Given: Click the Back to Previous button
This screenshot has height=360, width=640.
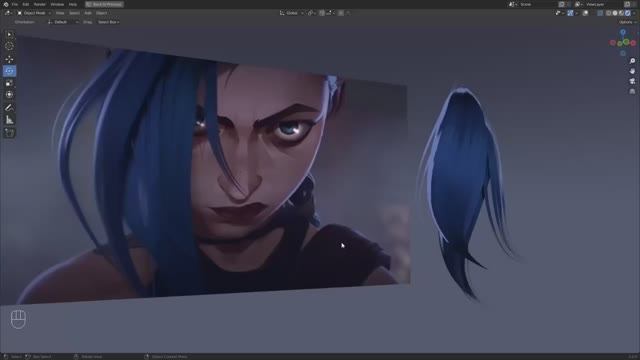Looking at the screenshot, I should pyautogui.click(x=104, y=4).
